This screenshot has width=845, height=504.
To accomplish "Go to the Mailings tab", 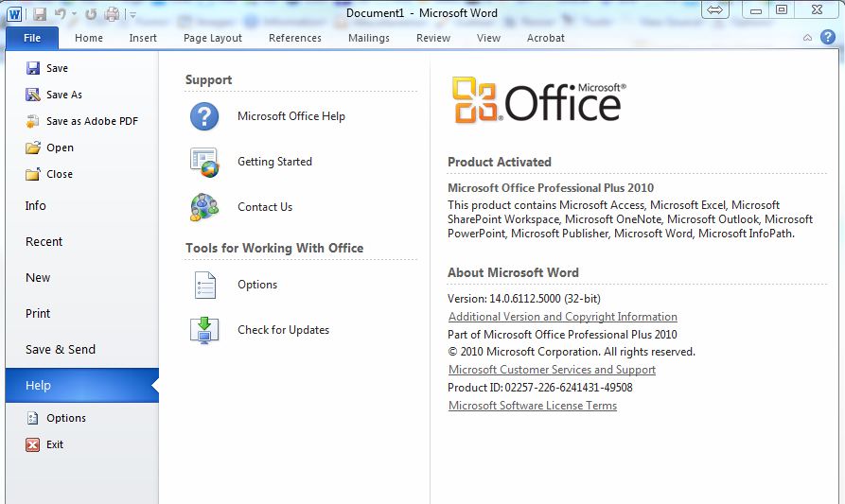I will pos(369,38).
